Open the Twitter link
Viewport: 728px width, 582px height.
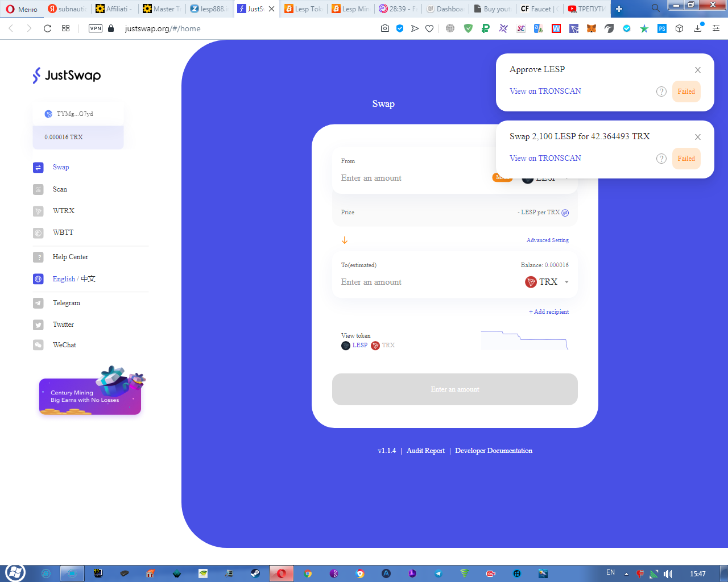[63, 325]
